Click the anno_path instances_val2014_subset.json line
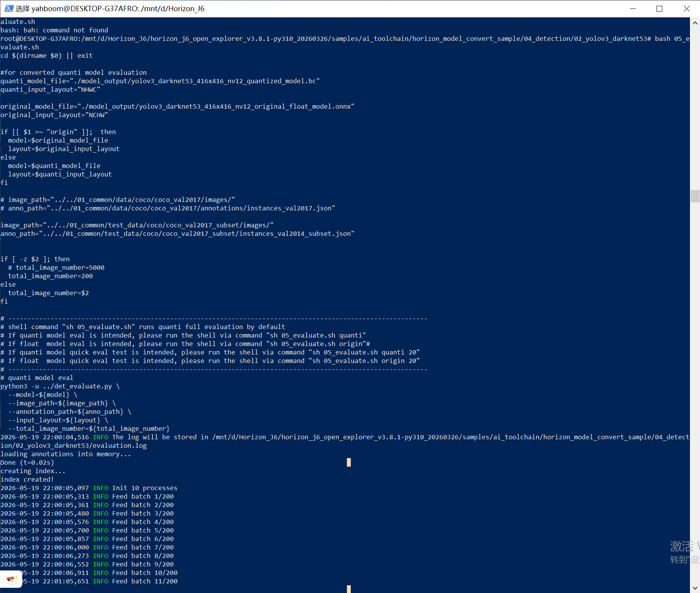This screenshot has height=593, width=700. click(x=178, y=234)
